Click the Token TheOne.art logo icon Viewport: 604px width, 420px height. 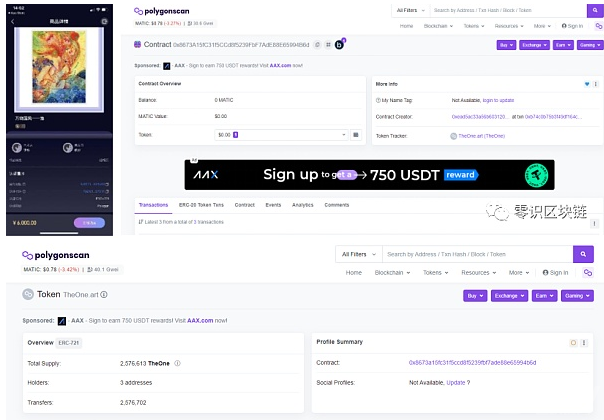click(x=28, y=294)
